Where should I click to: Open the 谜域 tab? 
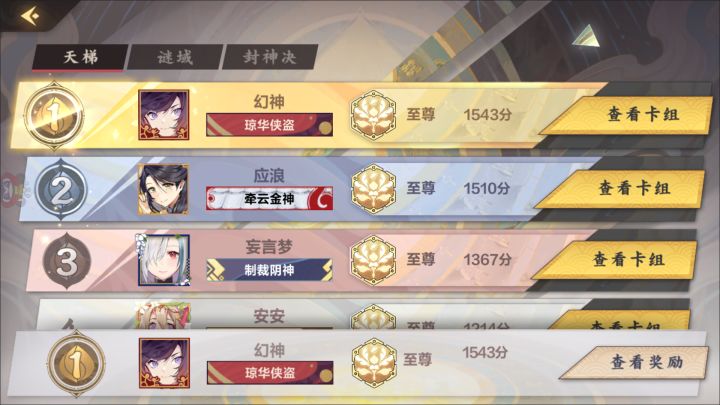(x=175, y=57)
